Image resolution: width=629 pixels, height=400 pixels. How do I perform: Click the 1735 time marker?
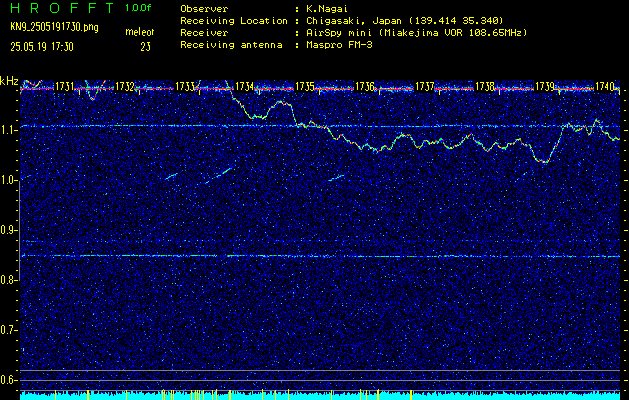point(304,86)
